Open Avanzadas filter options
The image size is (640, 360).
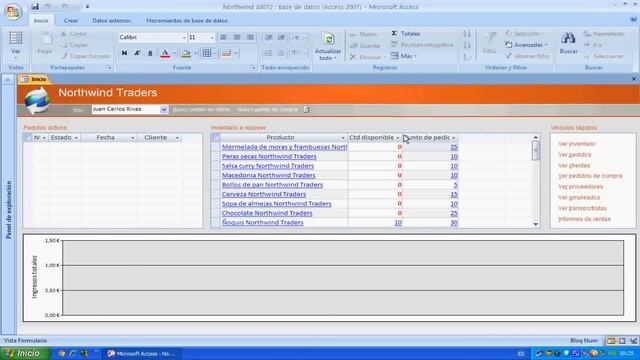tap(526, 45)
